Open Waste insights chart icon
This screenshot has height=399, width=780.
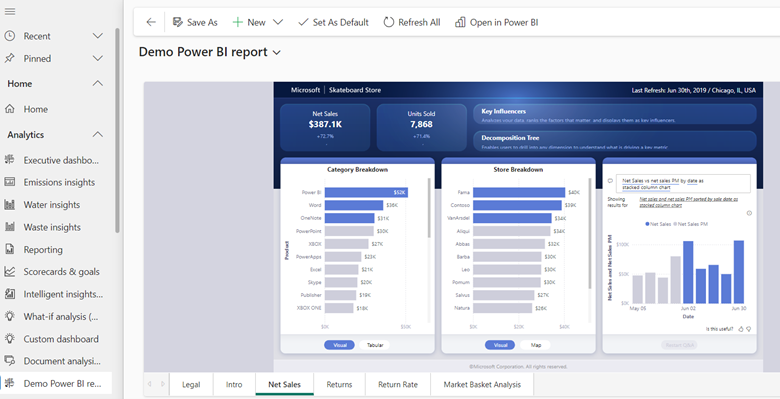click(9, 227)
